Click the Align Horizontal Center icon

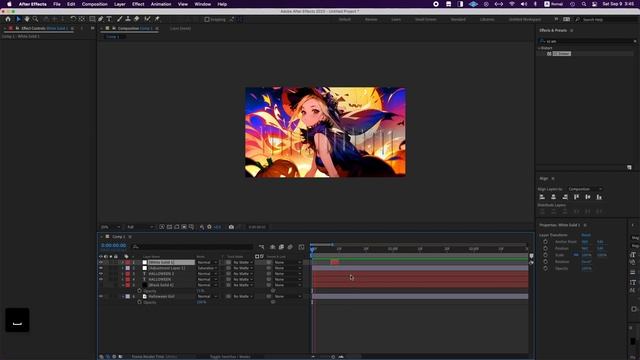553,197
